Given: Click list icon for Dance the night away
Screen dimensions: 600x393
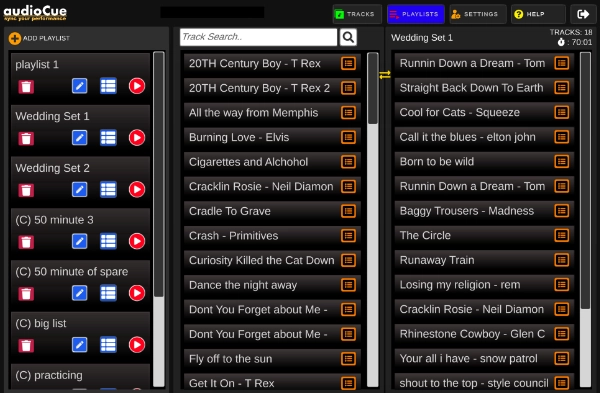Looking at the screenshot, I should coord(348,285).
